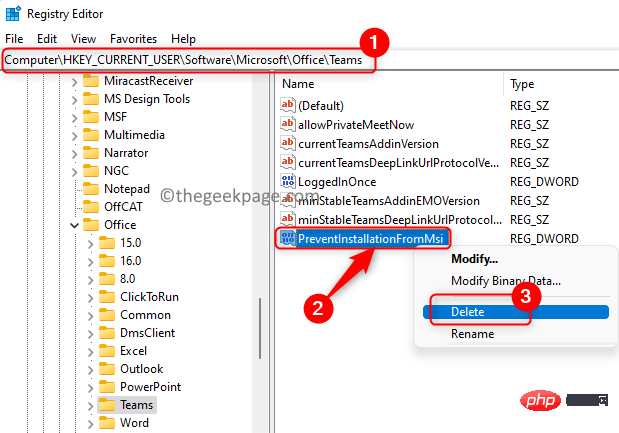Click the MiracastReceiver folder icon
619x433 pixels.
91,81
